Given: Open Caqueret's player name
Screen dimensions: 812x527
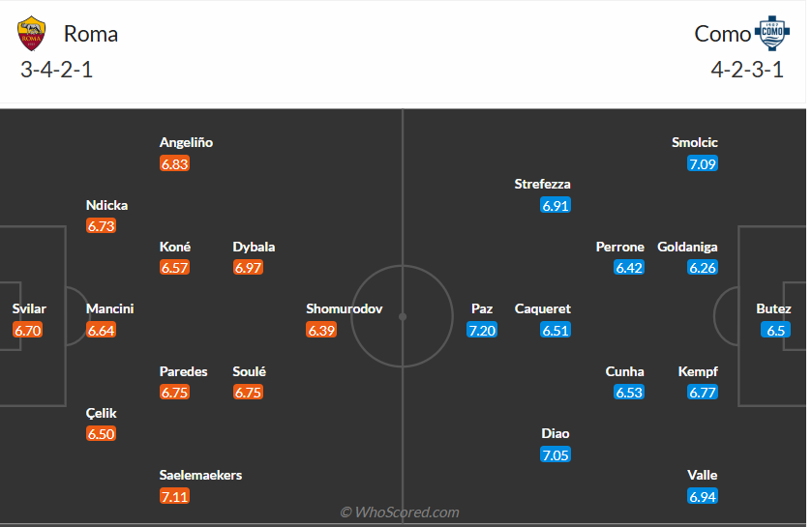Looking at the screenshot, I should pos(543,309).
